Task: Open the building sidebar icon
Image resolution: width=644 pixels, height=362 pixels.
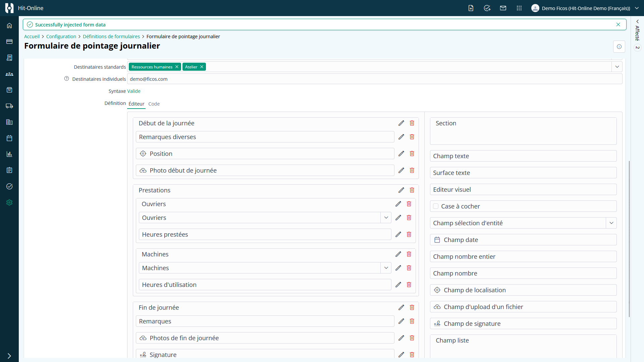Action: (x=9, y=122)
